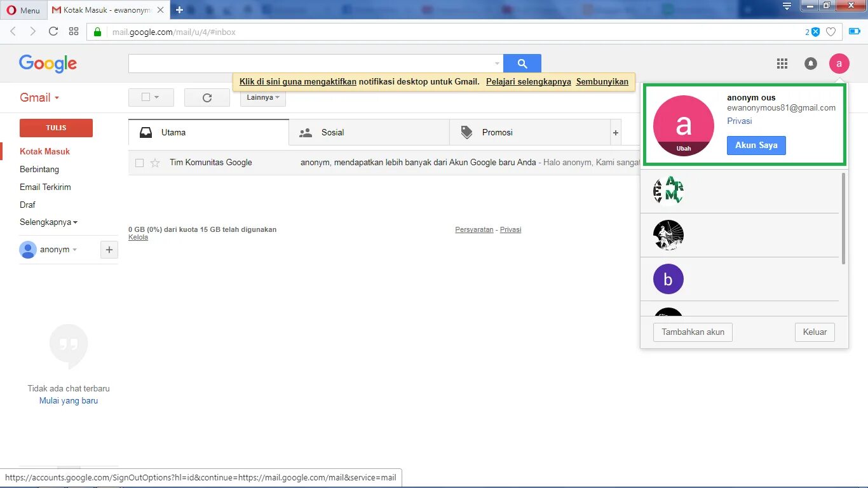Screen dimensions: 868x488
Task: Expand search options dropdown arrow
Action: click(497, 64)
